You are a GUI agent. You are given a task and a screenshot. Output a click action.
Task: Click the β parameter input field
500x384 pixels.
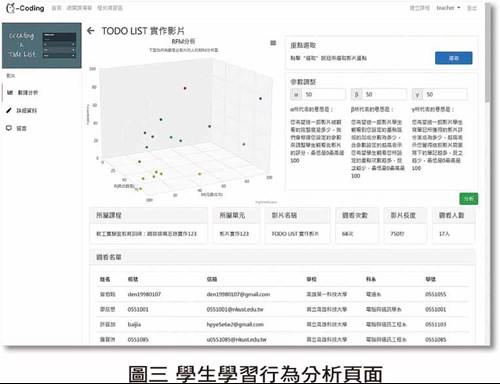[384, 95]
